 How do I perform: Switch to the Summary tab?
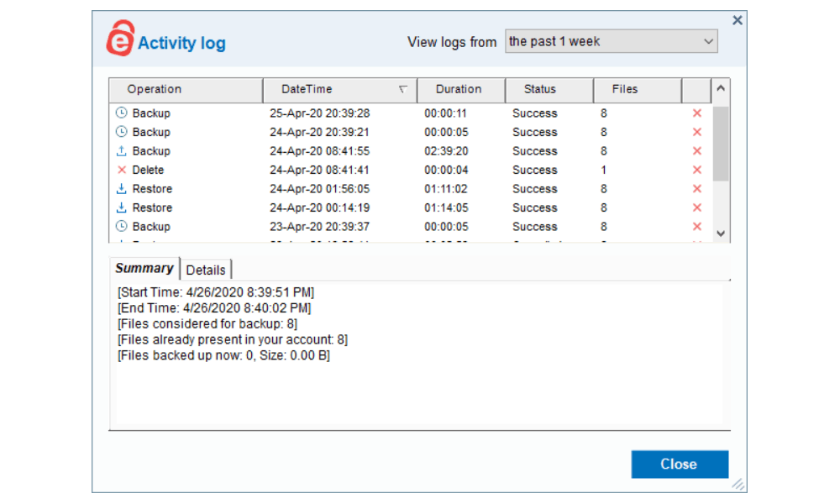tap(144, 268)
